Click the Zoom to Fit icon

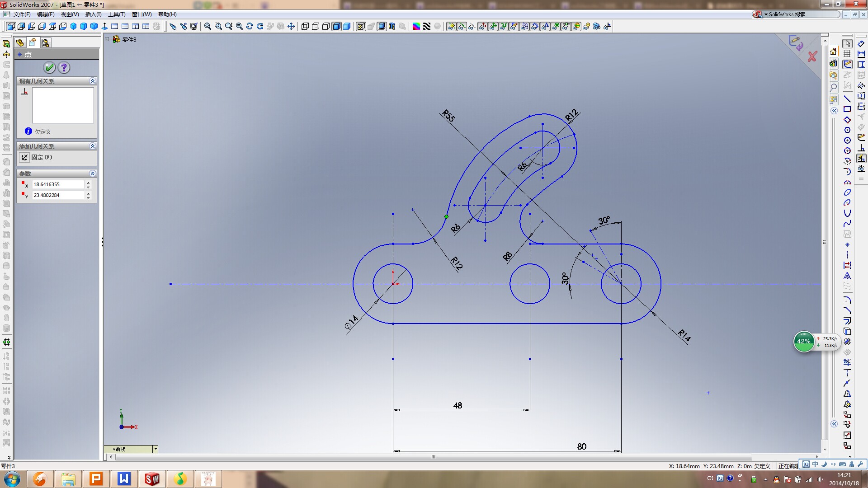point(208,26)
